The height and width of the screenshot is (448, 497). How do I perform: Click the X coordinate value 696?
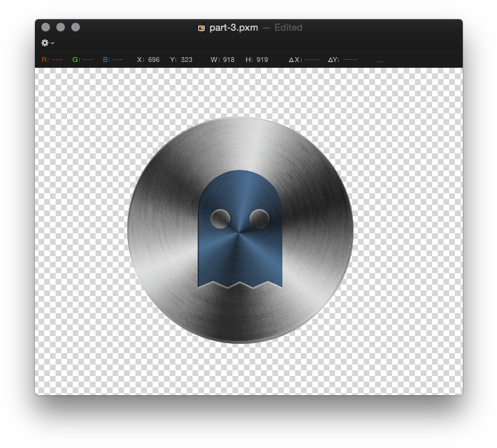153,60
